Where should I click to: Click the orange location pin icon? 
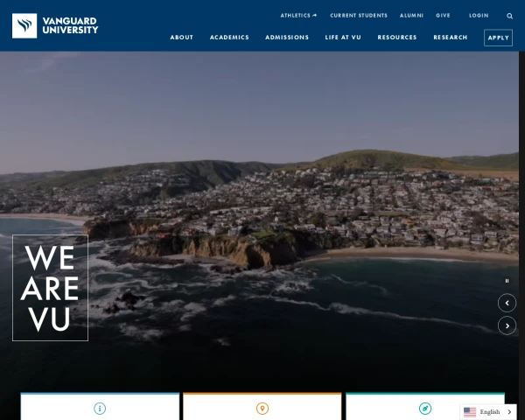click(262, 409)
